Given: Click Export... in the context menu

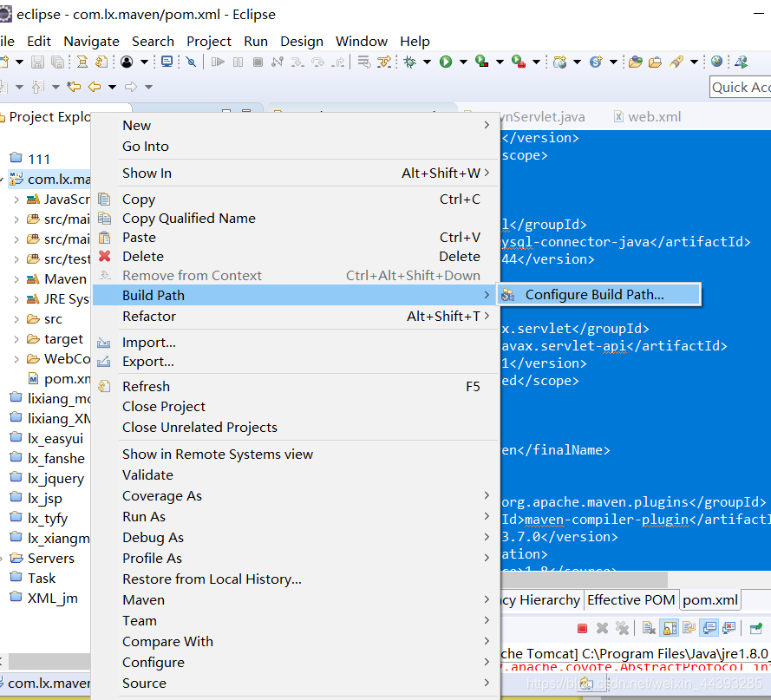Looking at the screenshot, I should click(295, 362).
